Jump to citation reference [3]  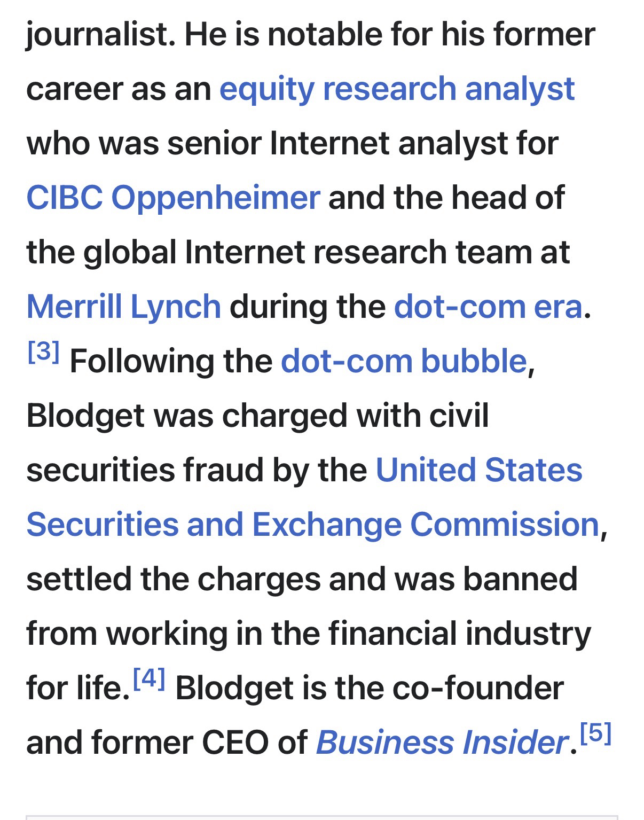(43, 352)
